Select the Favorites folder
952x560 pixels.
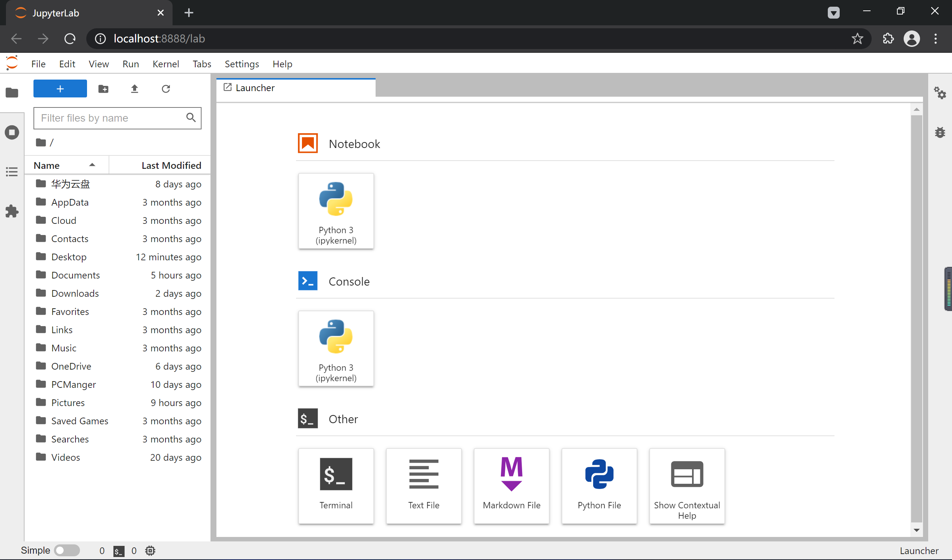[118, 311]
